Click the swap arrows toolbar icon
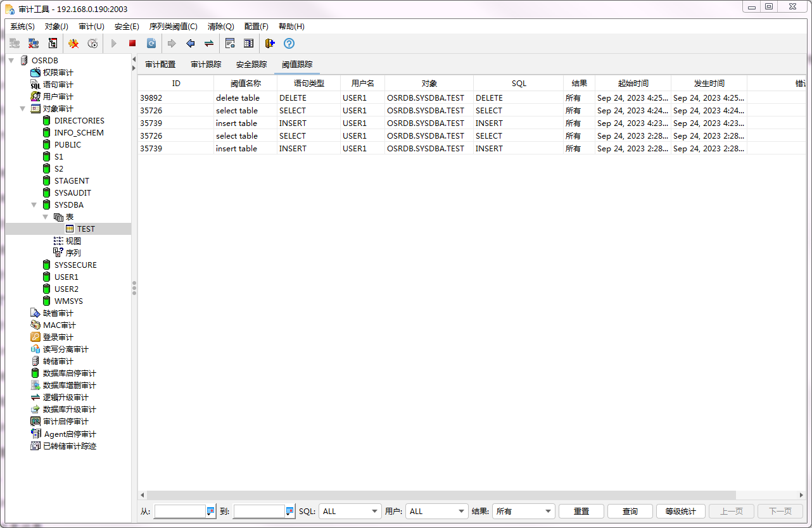Screen dimensions: 812x528 pyautogui.click(x=208, y=44)
